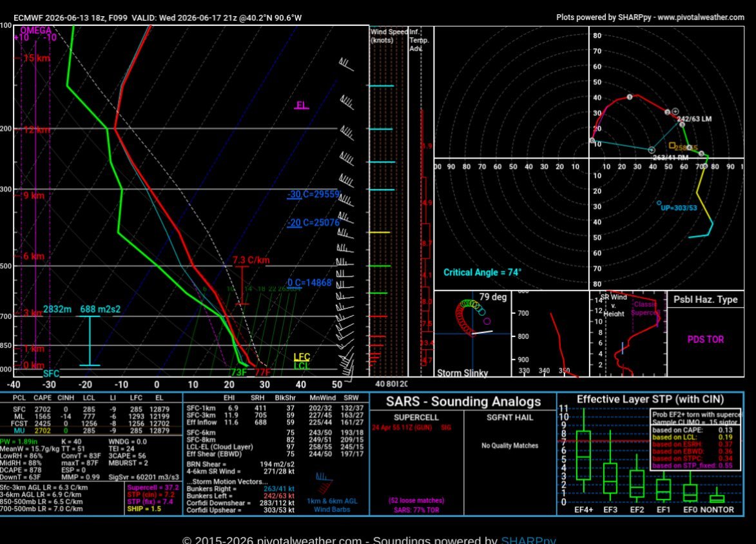
Task: Click the 'SHIP = 1.5' value
Action: point(144,509)
